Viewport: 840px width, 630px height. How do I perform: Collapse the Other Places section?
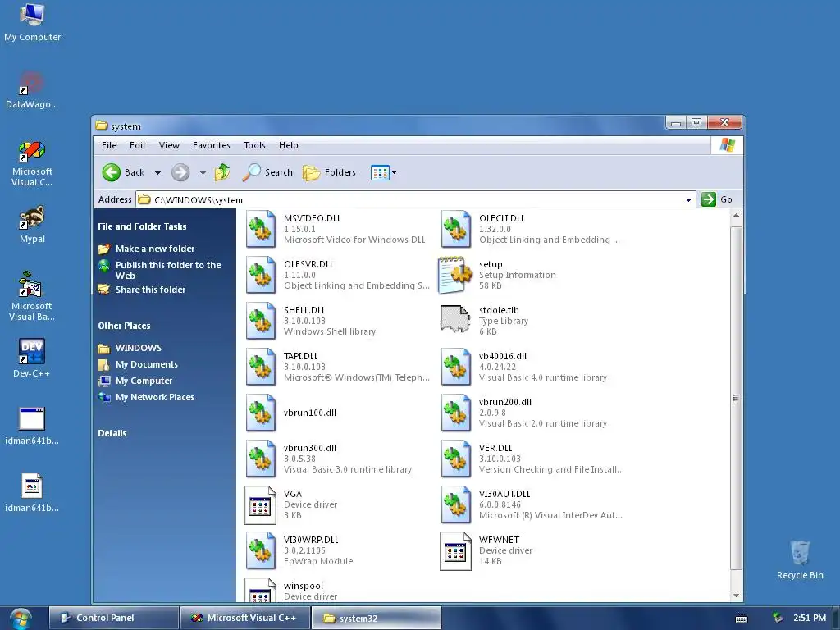point(124,326)
